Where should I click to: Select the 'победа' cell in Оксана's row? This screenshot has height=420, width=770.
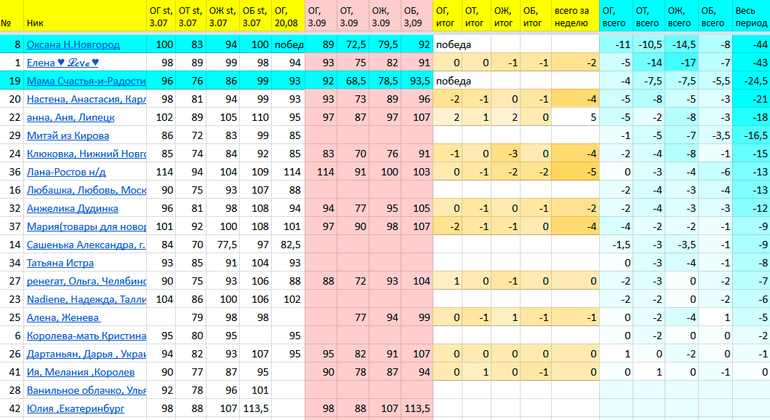click(289, 45)
